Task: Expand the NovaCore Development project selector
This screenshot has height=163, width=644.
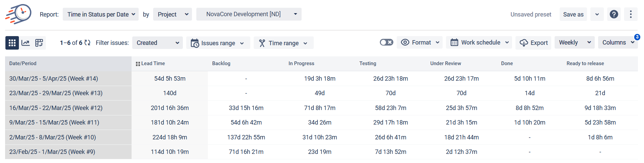Action: (x=249, y=14)
